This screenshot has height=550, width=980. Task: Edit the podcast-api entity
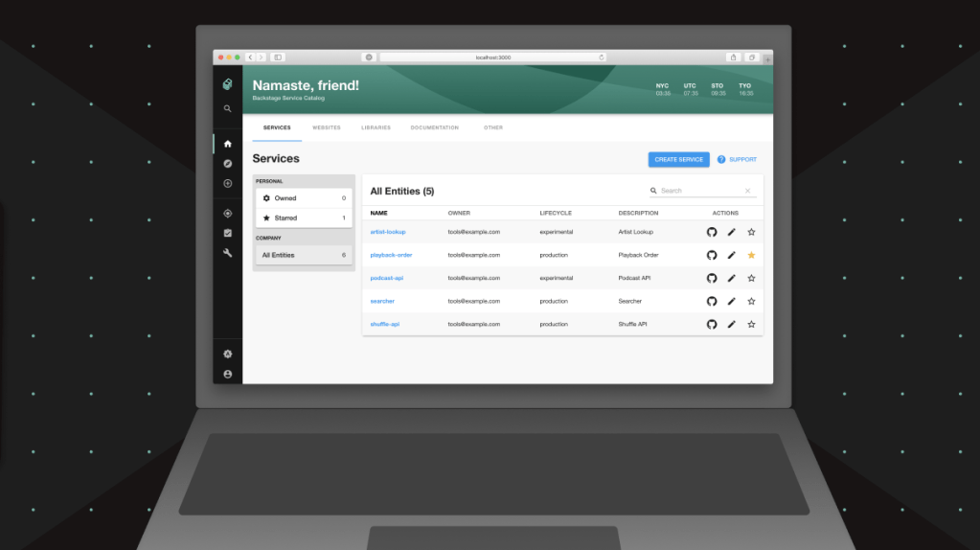pos(731,278)
